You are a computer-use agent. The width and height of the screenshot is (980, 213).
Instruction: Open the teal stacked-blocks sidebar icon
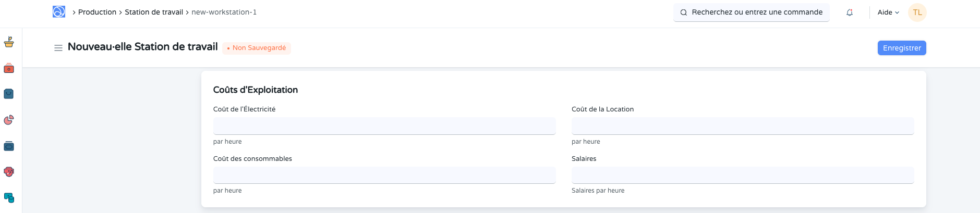[9, 198]
